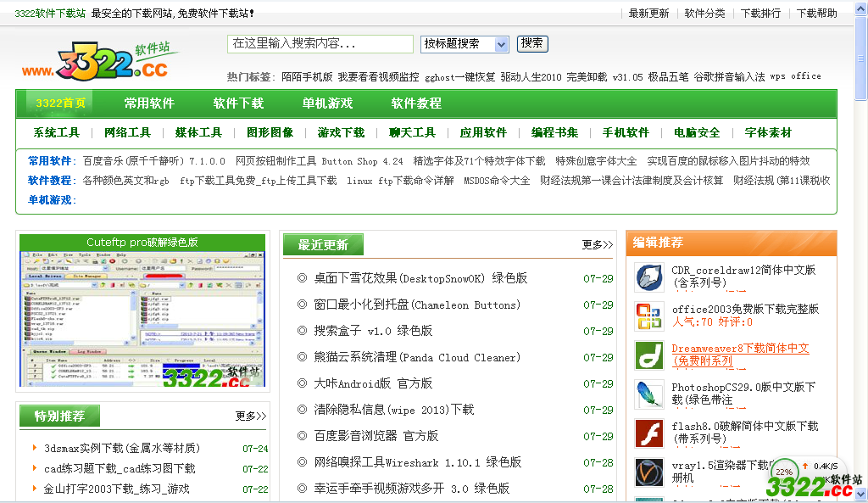Click hot tag 谷歌拼音输入法
868x503 pixels.
730,77
